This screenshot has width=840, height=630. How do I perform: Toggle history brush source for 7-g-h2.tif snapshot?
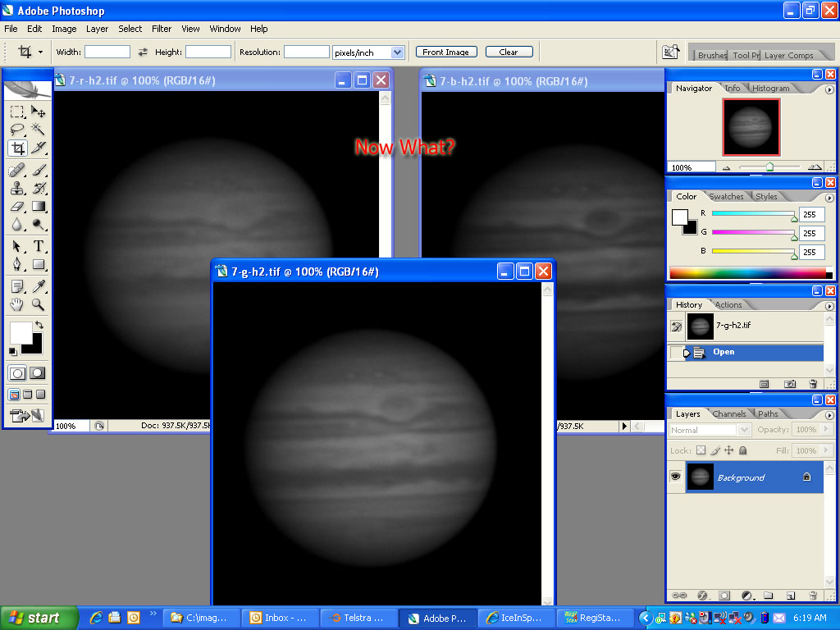click(x=677, y=326)
